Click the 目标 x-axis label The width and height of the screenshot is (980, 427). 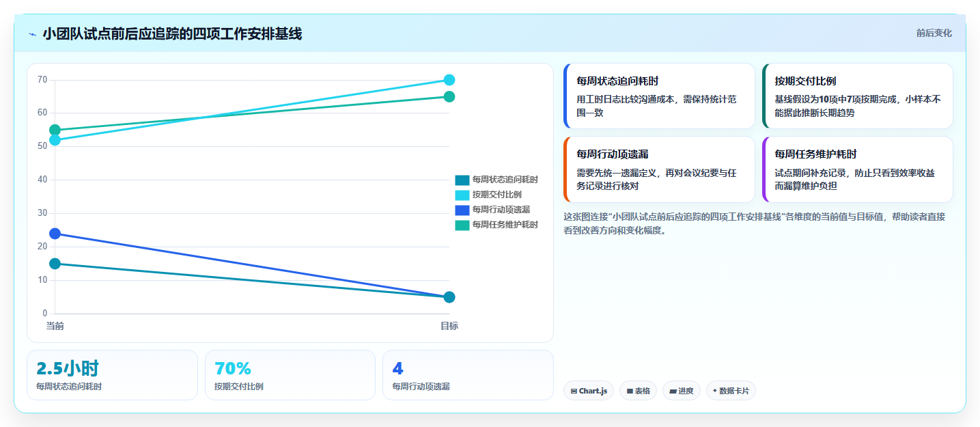pyautogui.click(x=449, y=326)
